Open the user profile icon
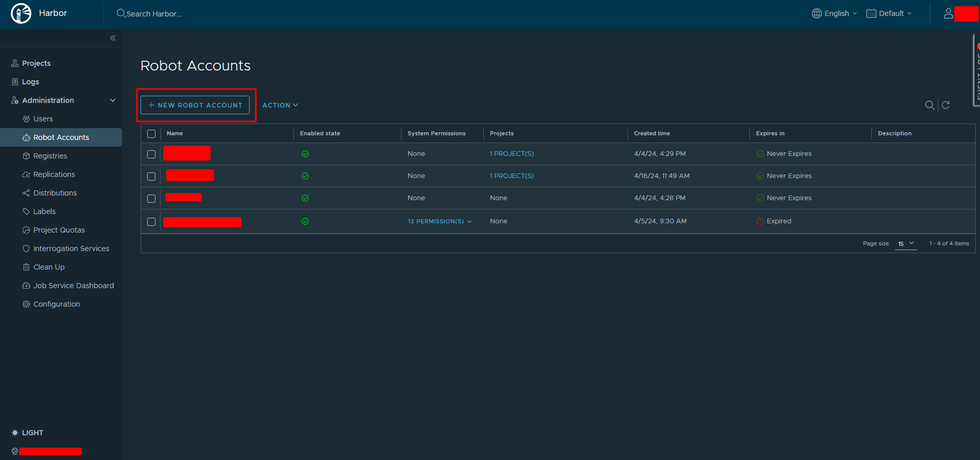The image size is (980, 460). pyautogui.click(x=948, y=13)
